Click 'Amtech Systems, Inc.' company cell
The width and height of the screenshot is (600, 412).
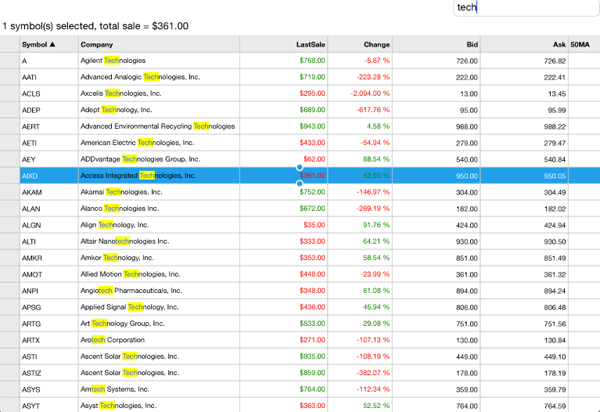pyautogui.click(x=159, y=390)
